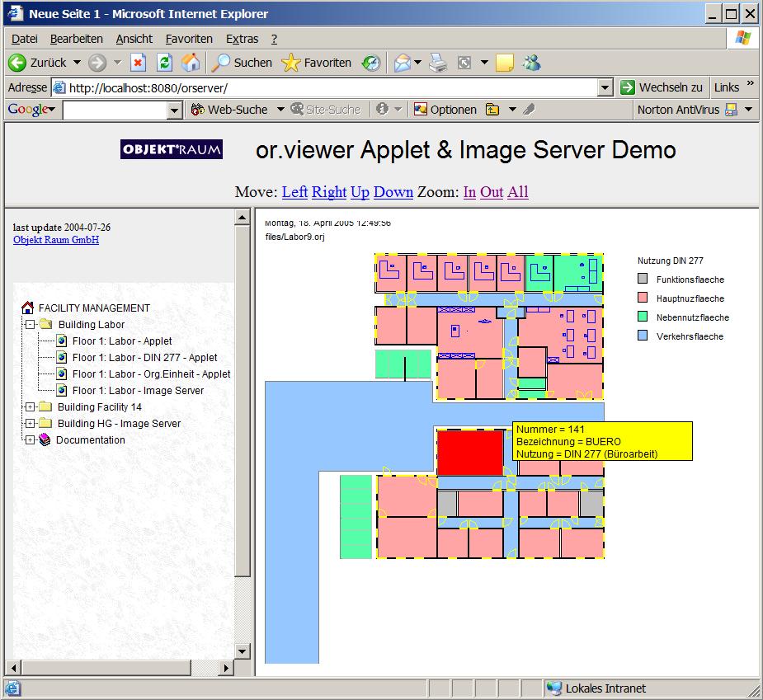The width and height of the screenshot is (763, 700).
Task: Select Floor 1: Labor - Image Server
Action: click(x=138, y=390)
